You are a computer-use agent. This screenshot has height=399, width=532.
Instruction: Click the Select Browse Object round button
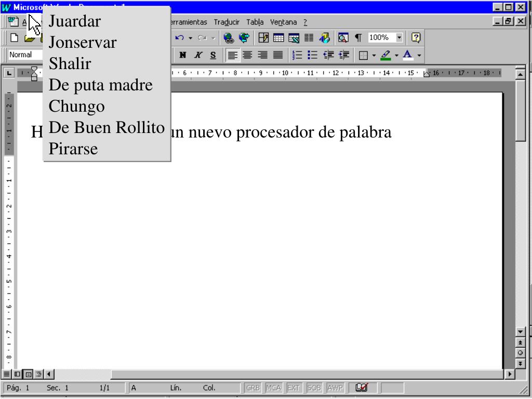click(x=520, y=353)
